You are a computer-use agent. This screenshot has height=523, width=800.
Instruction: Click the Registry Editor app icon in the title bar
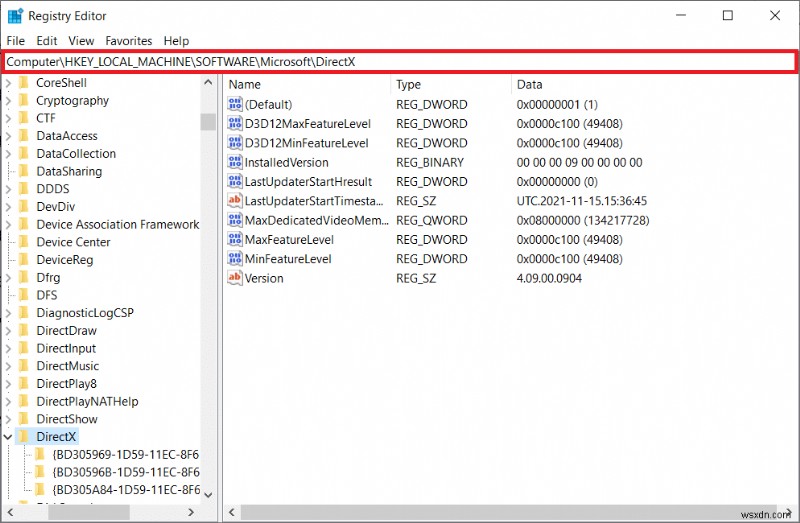click(15, 16)
